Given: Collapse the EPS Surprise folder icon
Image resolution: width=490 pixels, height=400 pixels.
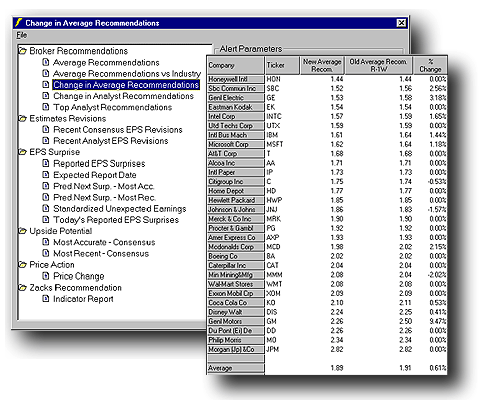Looking at the screenshot, I should click(22, 152).
